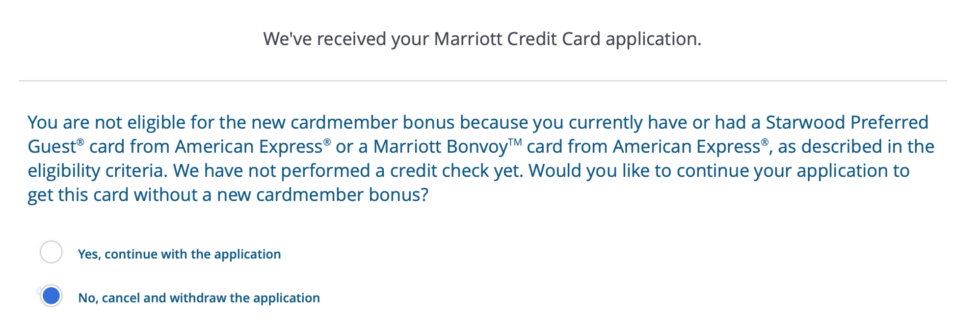Click the word 'application.' ending the heading

pyautogui.click(x=654, y=39)
